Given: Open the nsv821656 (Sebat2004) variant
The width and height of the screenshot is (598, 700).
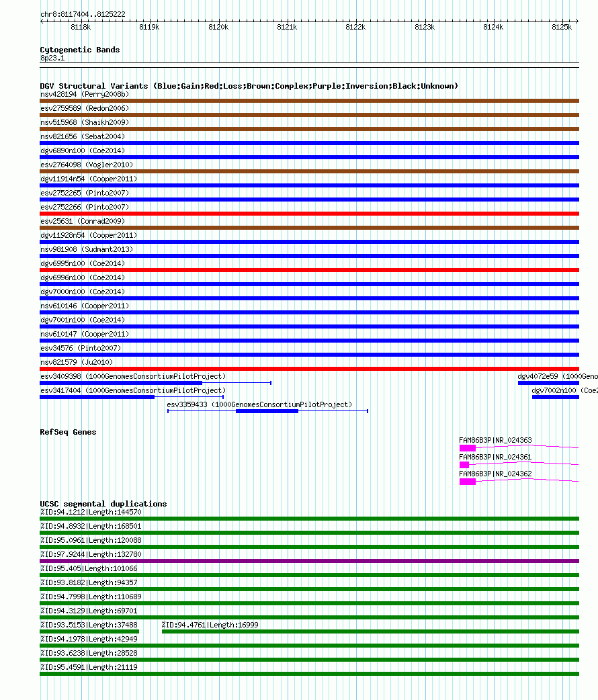Looking at the screenshot, I should (x=83, y=136).
